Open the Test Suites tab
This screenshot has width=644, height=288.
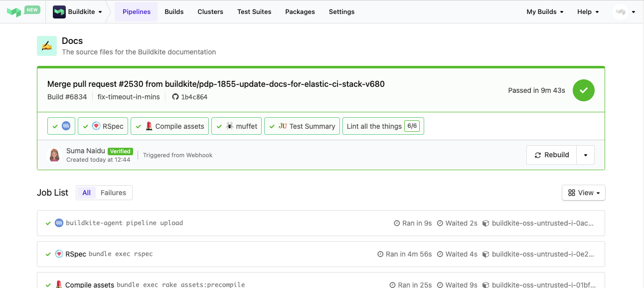click(x=254, y=11)
